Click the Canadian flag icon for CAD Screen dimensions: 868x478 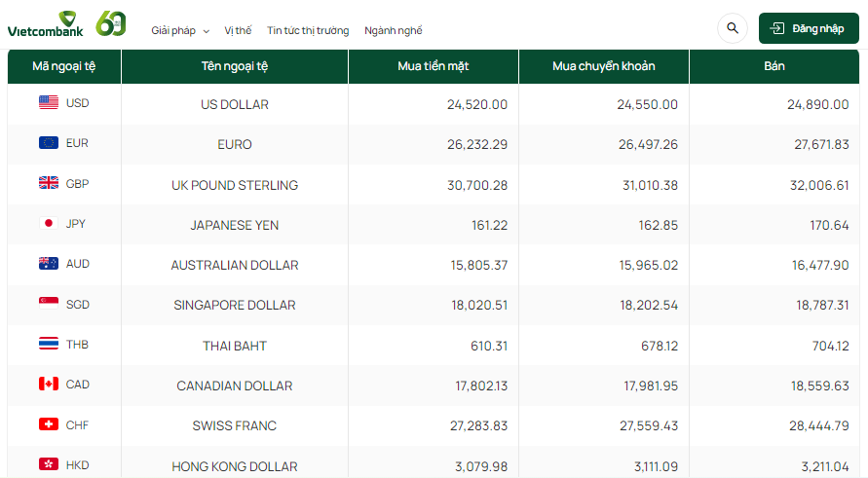pyautogui.click(x=49, y=385)
